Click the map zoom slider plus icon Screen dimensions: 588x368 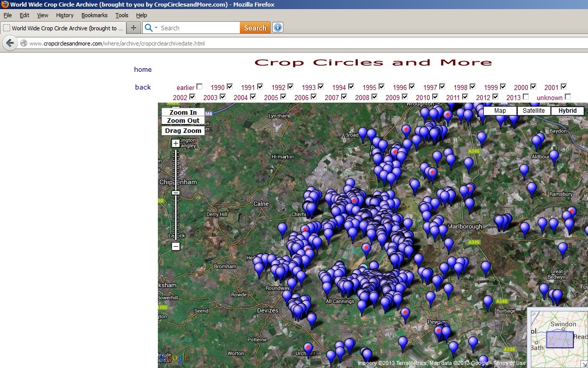pos(176,144)
